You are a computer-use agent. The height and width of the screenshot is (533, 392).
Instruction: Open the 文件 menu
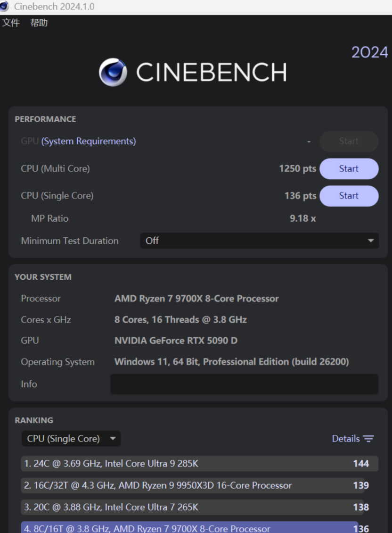[11, 23]
